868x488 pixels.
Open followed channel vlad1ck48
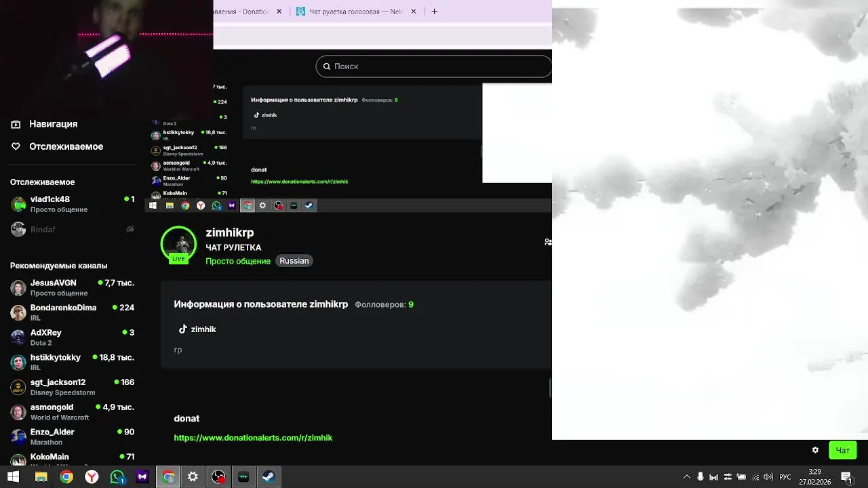click(73, 204)
